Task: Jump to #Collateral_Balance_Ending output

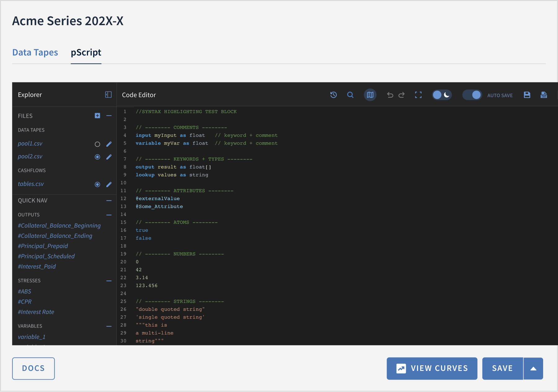Action: click(x=55, y=236)
